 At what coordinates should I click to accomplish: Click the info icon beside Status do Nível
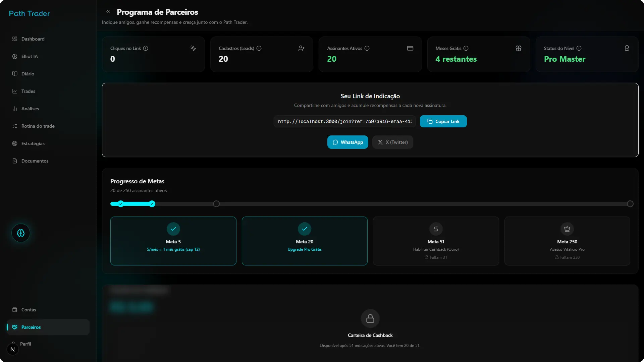click(579, 48)
